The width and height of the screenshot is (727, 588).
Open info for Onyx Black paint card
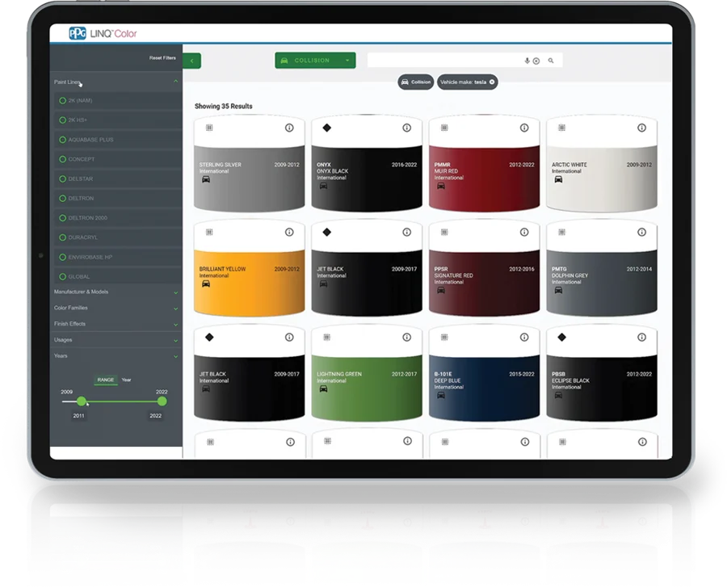coord(406,128)
